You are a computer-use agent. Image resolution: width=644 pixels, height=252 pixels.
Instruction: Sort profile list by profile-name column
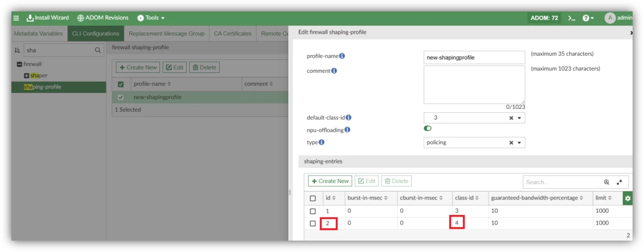pos(152,84)
